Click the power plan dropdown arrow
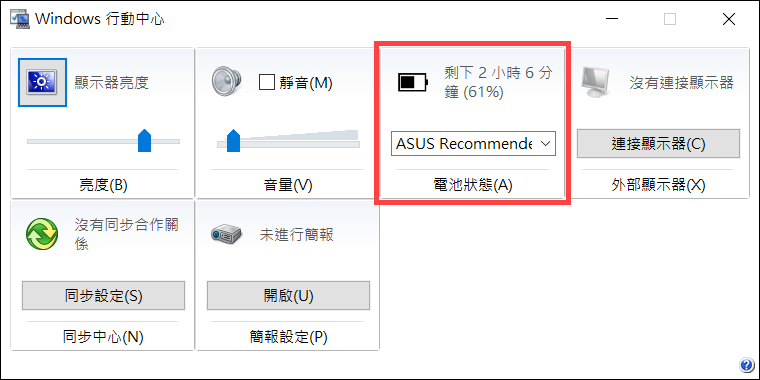 pyautogui.click(x=545, y=143)
